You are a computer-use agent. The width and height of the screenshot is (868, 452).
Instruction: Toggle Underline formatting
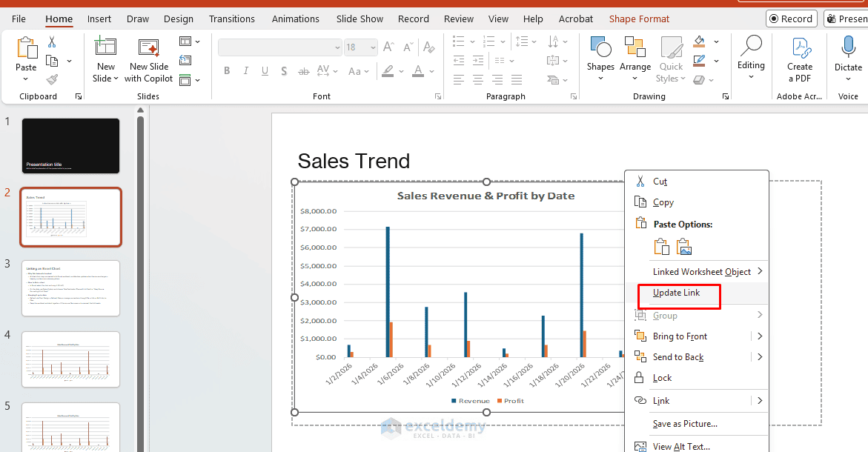click(x=265, y=71)
